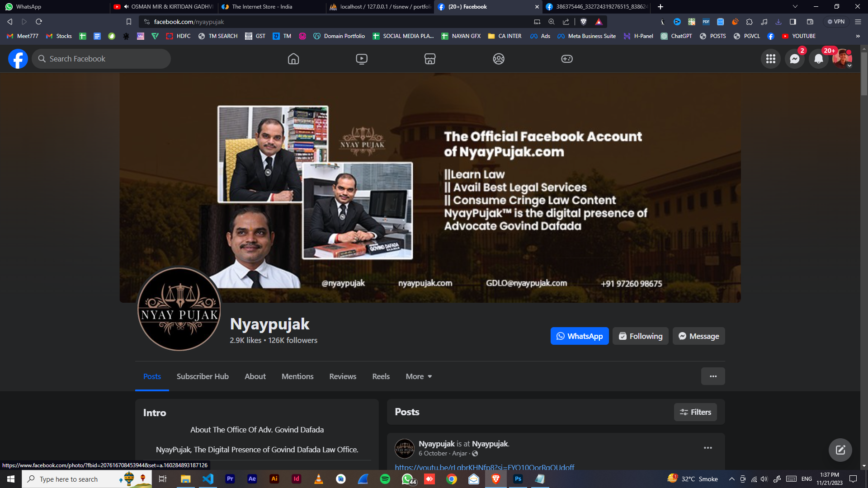Toggle the VPN button
The width and height of the screenshot is (868, 488).
click(x=836, y=22)
